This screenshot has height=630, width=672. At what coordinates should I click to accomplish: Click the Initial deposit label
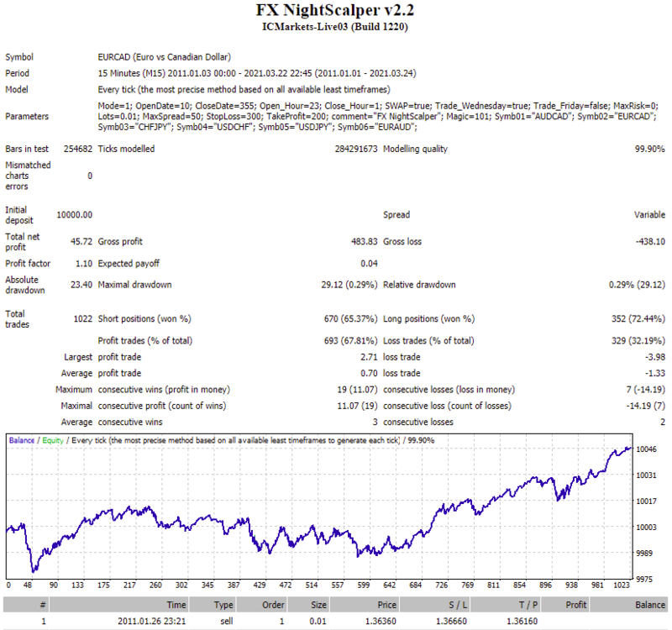[x=19, y=215]
